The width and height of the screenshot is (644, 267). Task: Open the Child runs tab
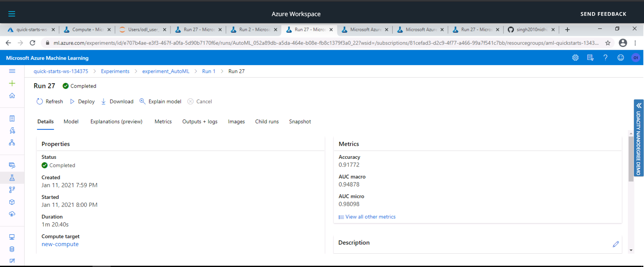tap(267, 122)
